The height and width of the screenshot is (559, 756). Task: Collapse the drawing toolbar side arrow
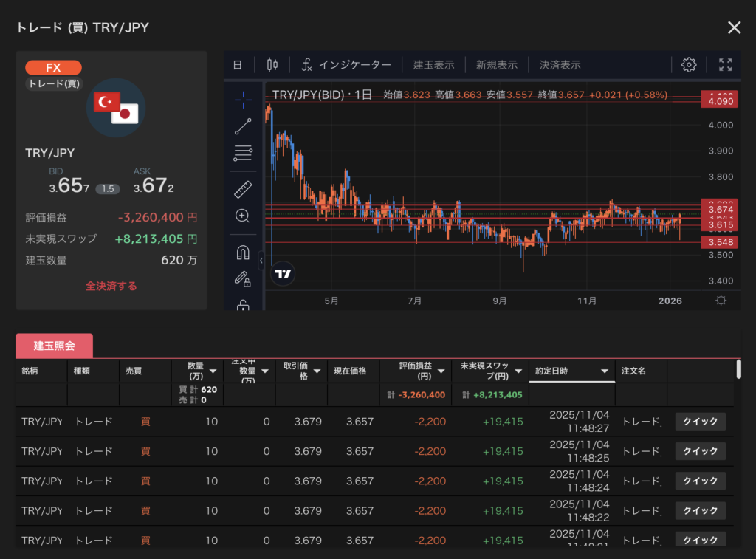(x=261, y=261)
